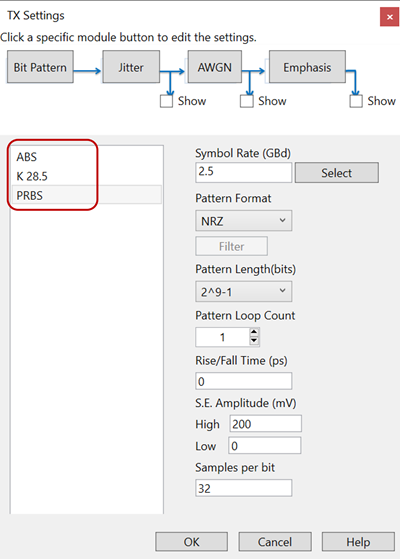Open the Pattern Format NRZ dropdown
This screenshot has width=400, height=559.
pyautogui.click(x=243, y=221)
